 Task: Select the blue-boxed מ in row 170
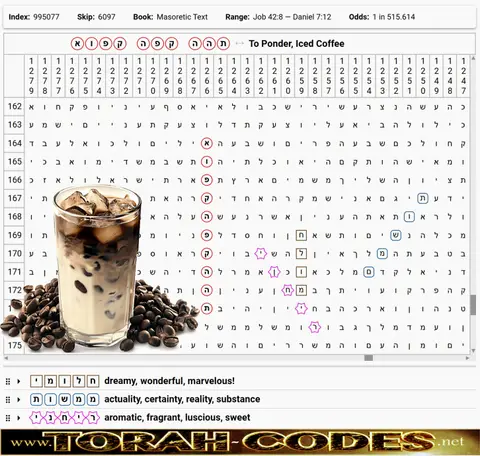click(x=382, y=254)
